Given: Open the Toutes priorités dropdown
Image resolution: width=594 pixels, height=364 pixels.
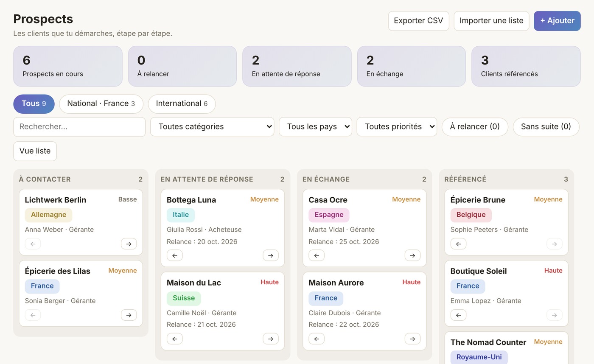Looking at the screenshot, I should [397, 127].
